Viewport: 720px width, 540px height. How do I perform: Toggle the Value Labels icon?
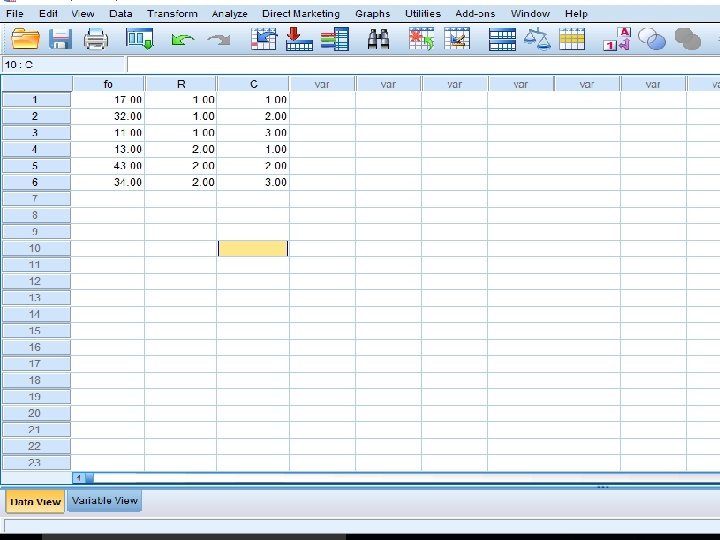point(617,39)
